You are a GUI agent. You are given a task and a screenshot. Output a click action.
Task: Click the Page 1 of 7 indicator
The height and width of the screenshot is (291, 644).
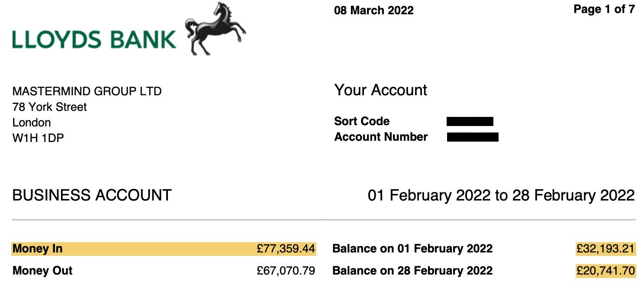click(x=604, y=9)
